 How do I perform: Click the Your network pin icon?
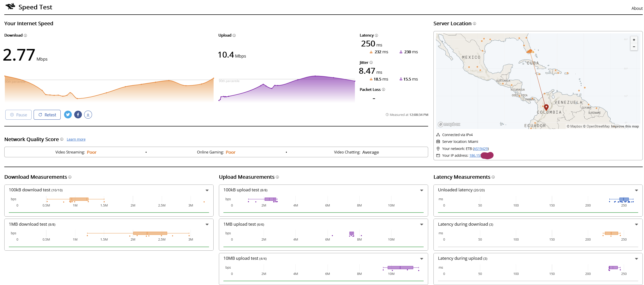point(438,149)
